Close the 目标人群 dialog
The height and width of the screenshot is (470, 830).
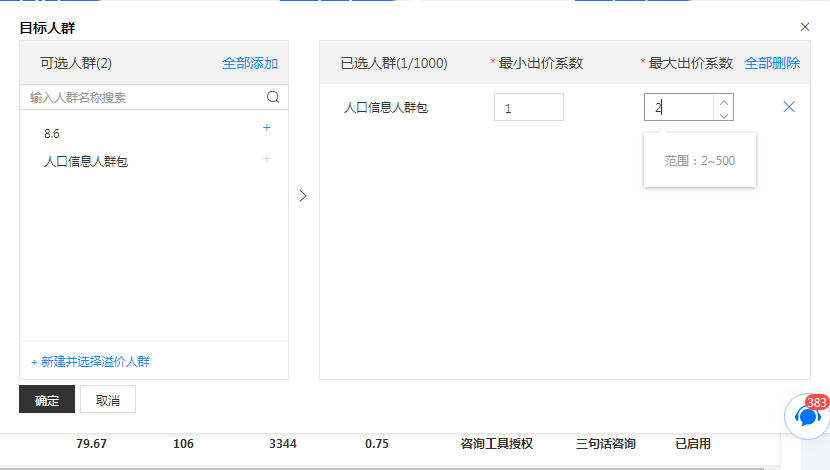[805, 27]
